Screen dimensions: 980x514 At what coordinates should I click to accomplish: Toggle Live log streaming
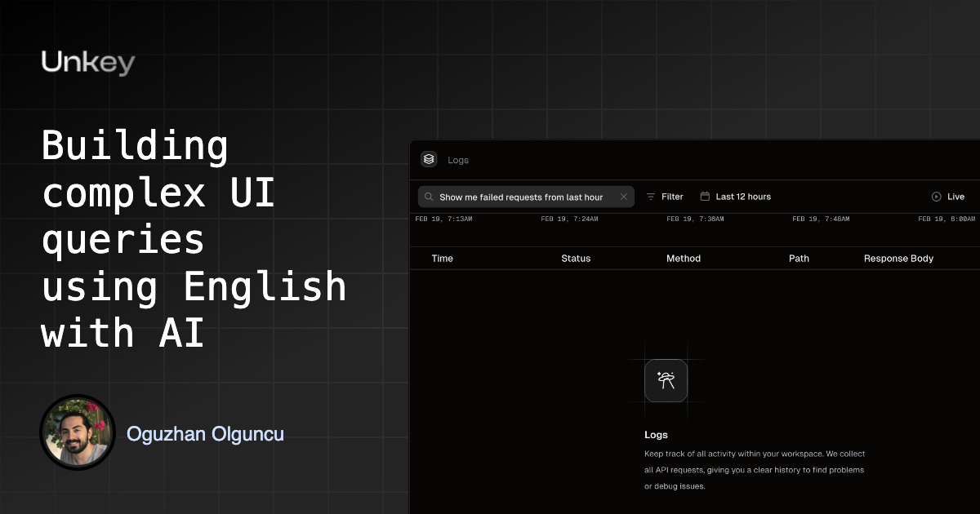tap(948, 197)
